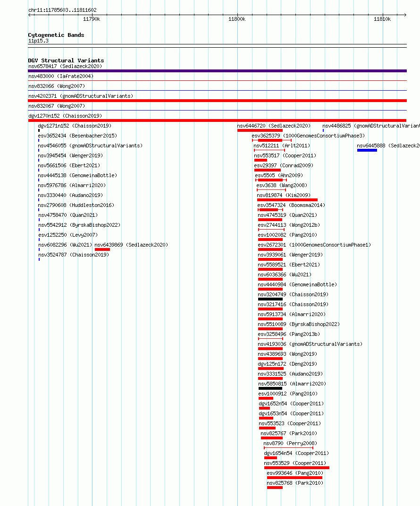Click nsv819874 (Kim2009) label
420x506 pixels.
coord(284,195)
